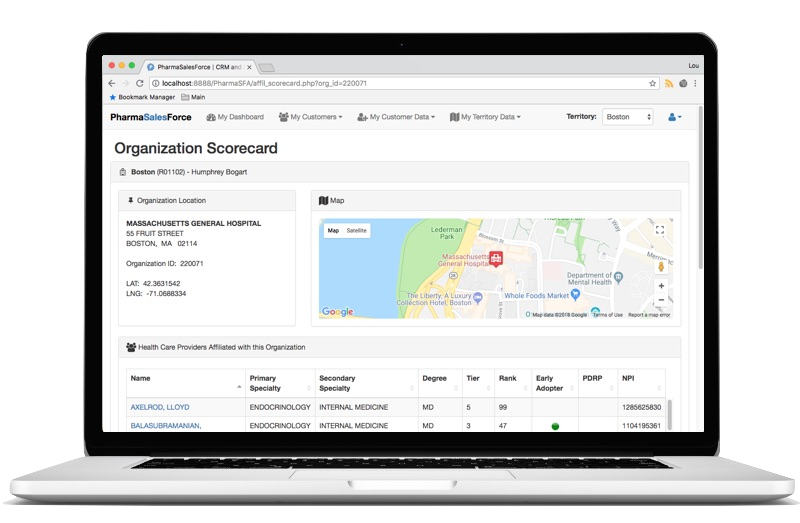
Task: Click the Massachusetts General Hospital map marker
Action: tap(496, 258)
